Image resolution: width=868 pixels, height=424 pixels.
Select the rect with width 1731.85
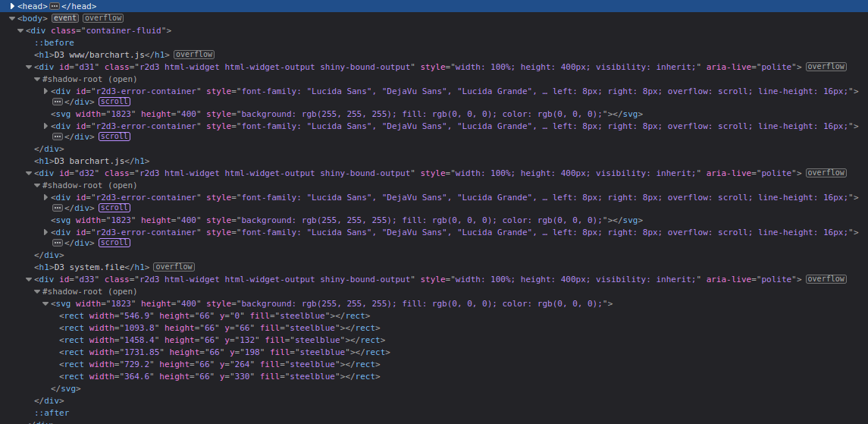coord(224,352)
